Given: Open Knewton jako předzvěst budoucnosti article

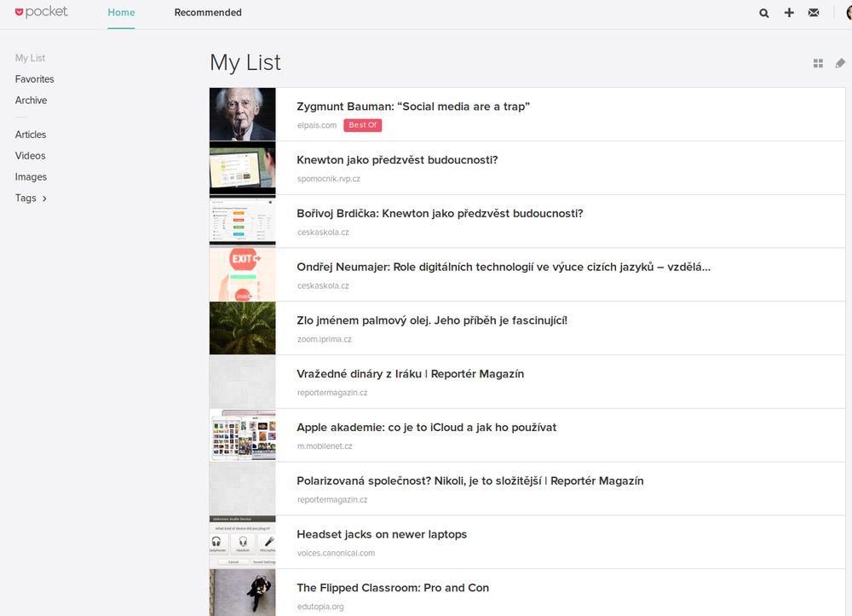Looking at the screenshot, I should [x=397, y=159].
